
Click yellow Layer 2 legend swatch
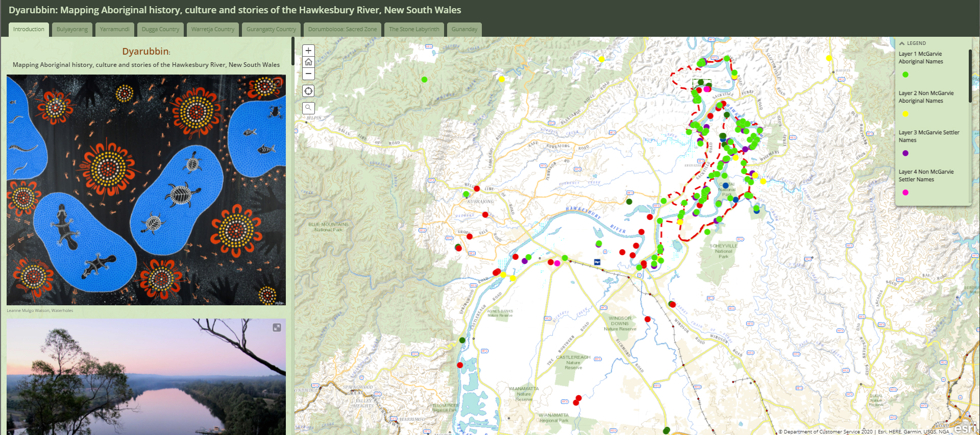[x=905, y=114]
